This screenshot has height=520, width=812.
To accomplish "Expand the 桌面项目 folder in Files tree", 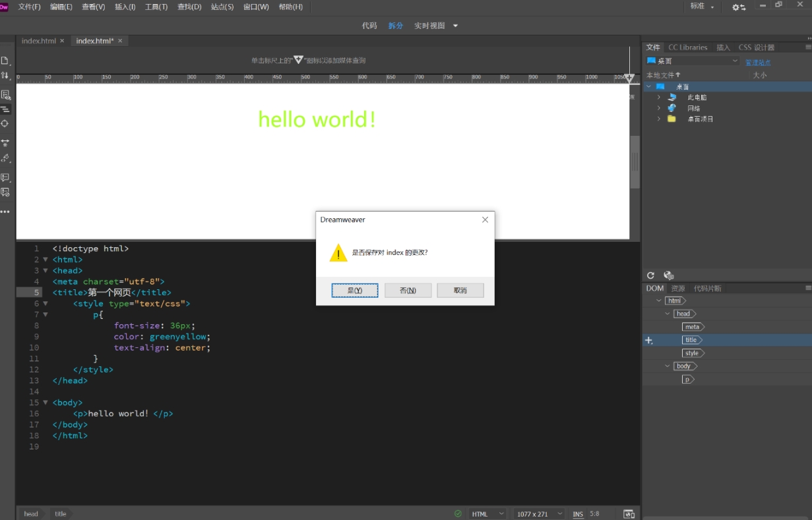I will point(658,119).
